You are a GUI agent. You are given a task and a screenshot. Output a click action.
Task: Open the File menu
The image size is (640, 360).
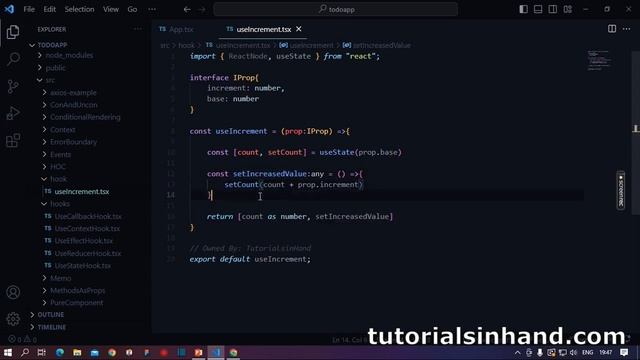pyautogui.click(x=29, y=9)
